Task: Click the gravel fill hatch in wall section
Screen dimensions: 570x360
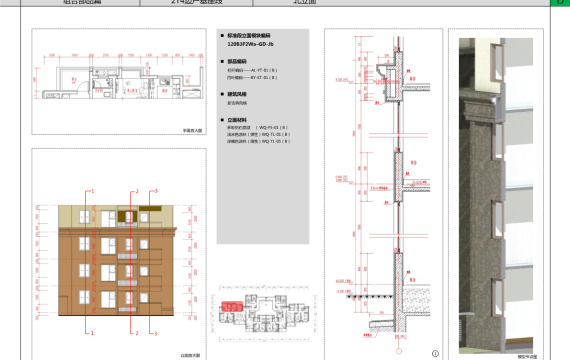Action: point(417,301)
